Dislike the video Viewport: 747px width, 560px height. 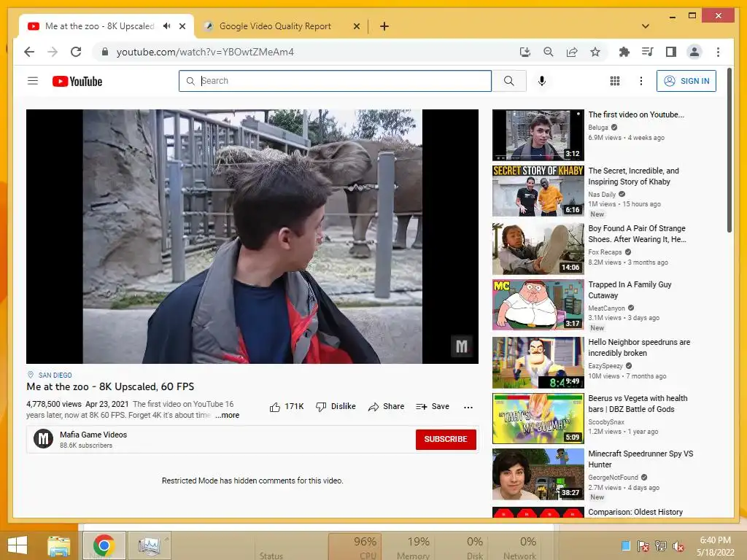click(336, 407)
